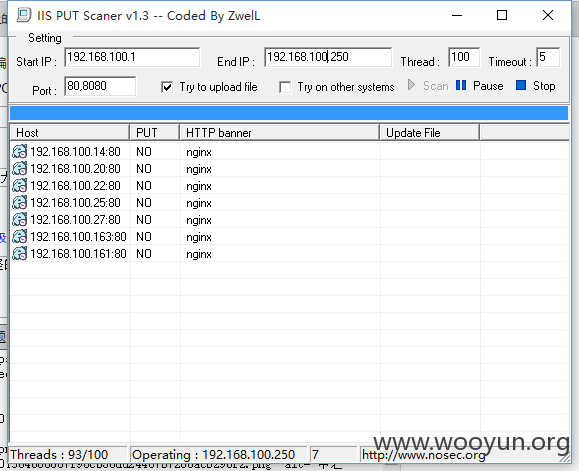Sort by the Host column header

pyautogui.click(x=70, y=133)
